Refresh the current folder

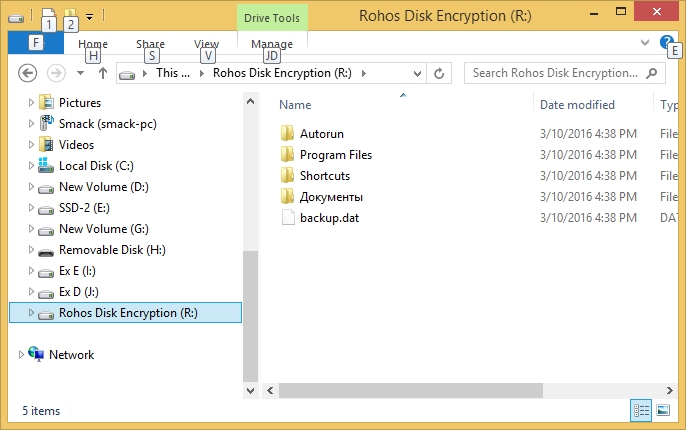[439, 73]
